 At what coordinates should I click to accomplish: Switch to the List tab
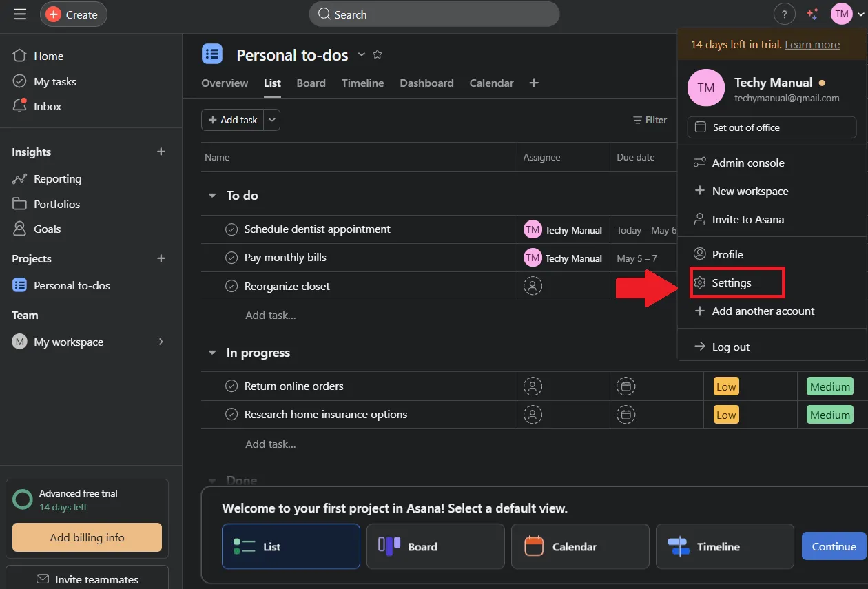tap(272, 83)
